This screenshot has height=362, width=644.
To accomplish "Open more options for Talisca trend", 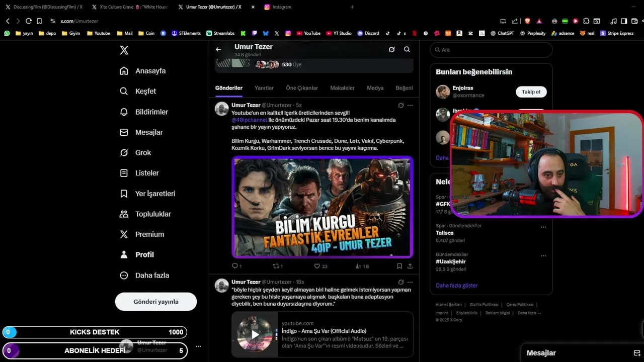I will coord(543,227).
